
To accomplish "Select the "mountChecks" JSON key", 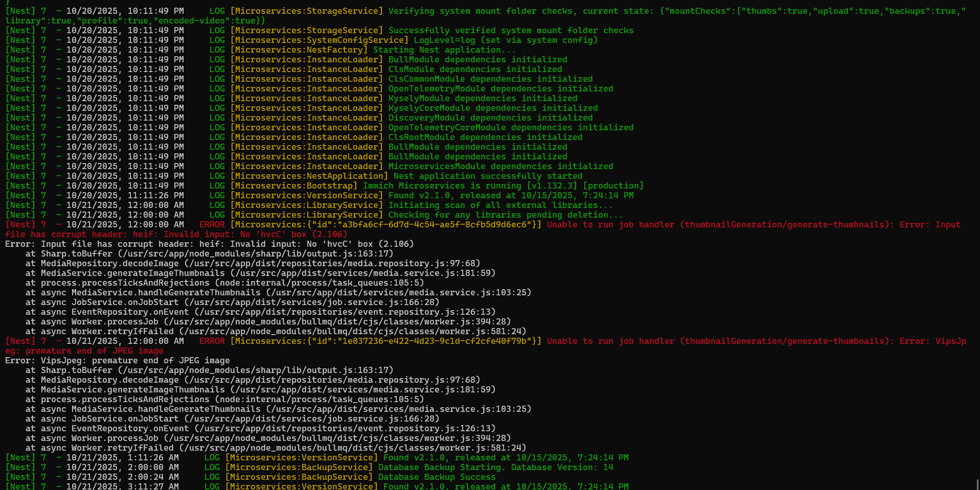I will (703, 11).
